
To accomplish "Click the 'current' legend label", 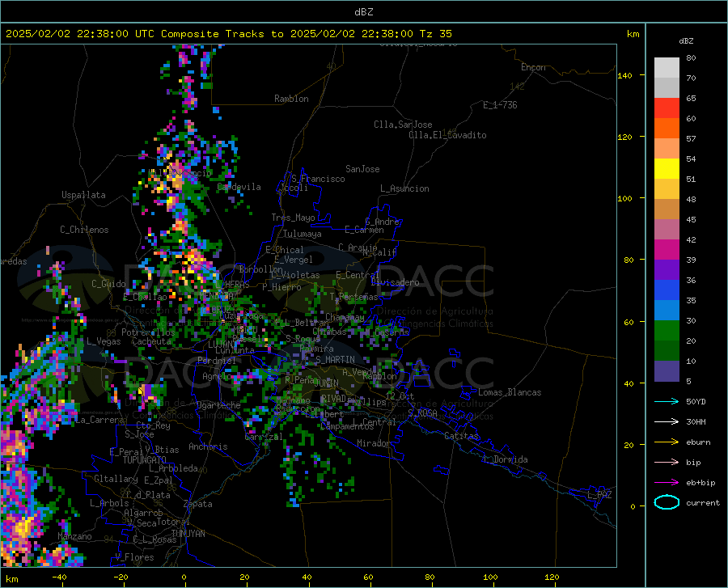I will (703, 502).
